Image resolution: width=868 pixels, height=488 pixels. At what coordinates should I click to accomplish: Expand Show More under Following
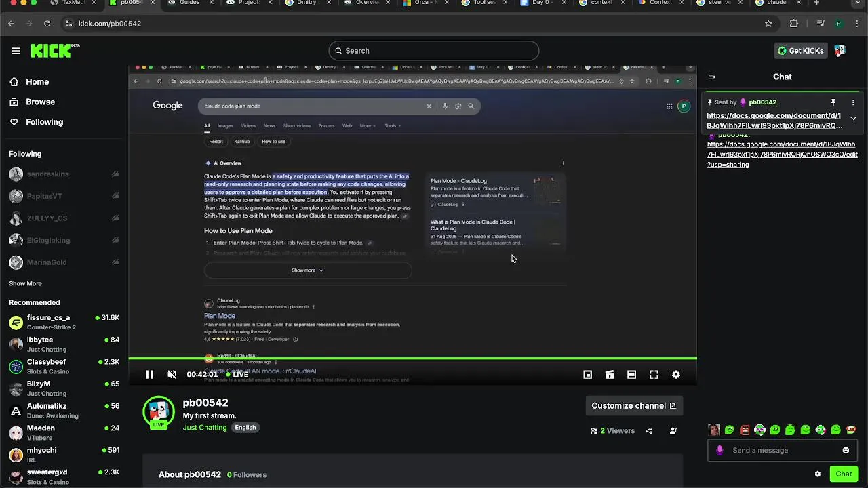[25, 283]
